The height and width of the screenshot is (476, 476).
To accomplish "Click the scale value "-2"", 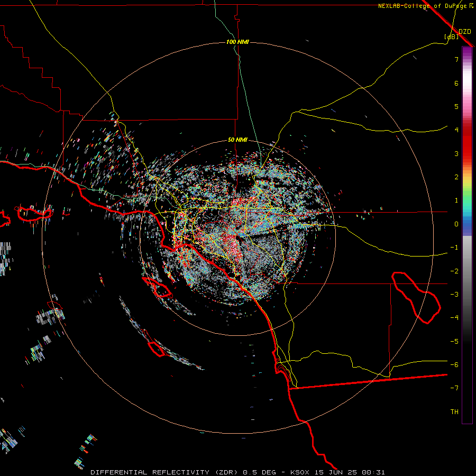I will pyautogui.click(x=454, y=271).
